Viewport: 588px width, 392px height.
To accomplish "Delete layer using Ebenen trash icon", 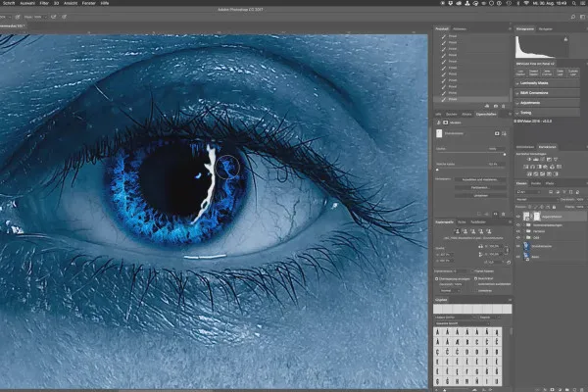I will coord(581,390).
